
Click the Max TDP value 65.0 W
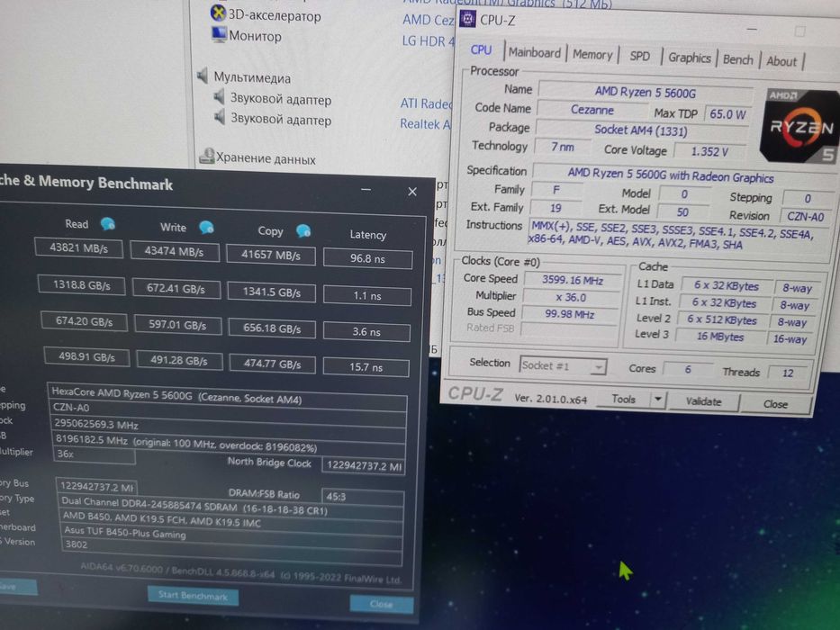coord(727,114)
